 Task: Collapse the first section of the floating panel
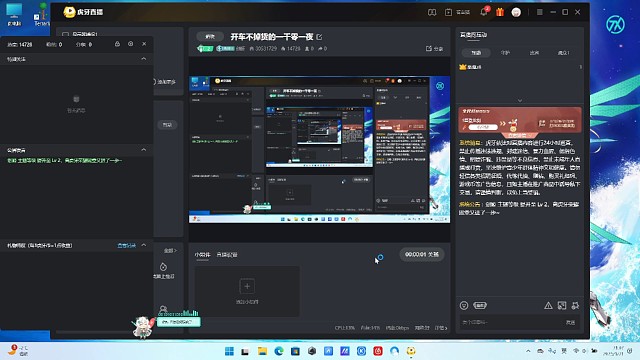click(x=144, y=59)
